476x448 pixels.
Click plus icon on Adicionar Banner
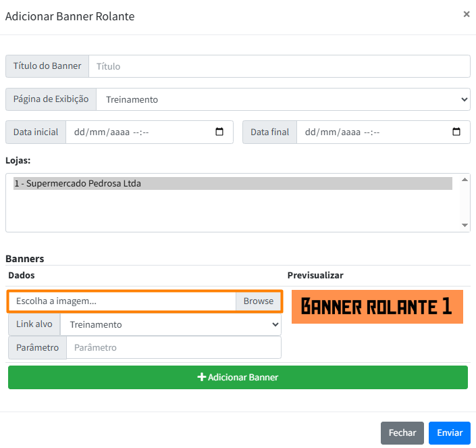pyautogui.click(x=201, y=378)
